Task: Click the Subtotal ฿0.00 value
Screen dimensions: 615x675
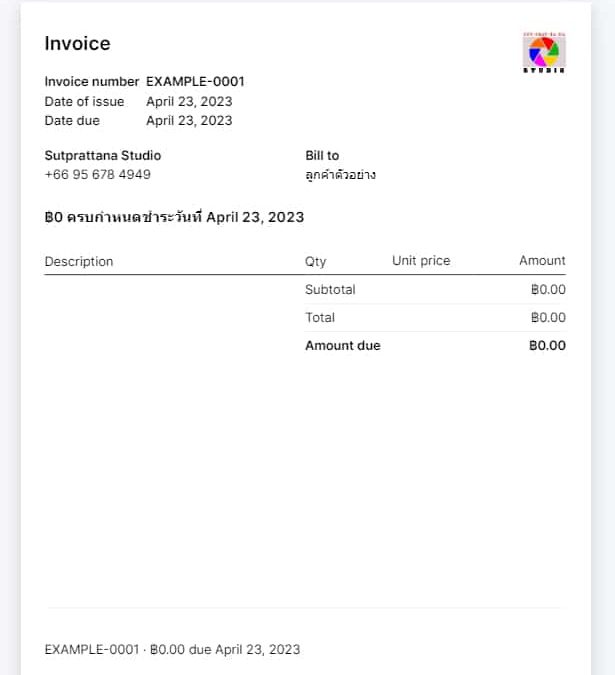Action: pos(548,289)
